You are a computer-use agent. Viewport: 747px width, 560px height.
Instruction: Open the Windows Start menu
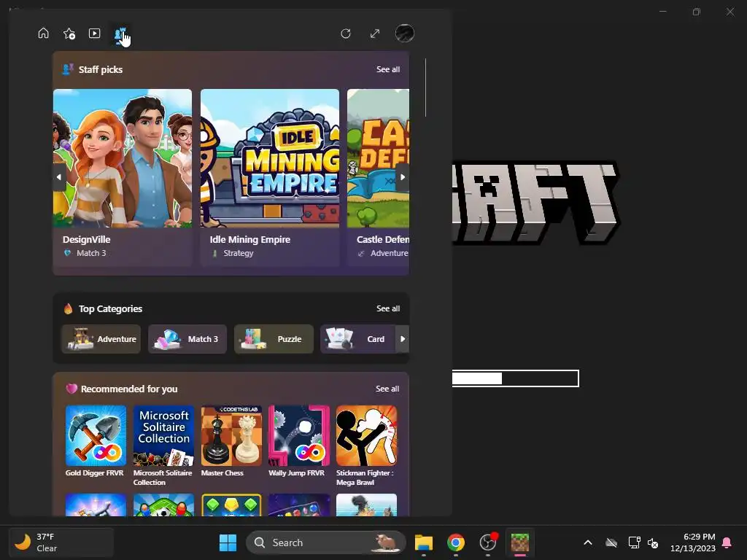[x=228, y=542]
